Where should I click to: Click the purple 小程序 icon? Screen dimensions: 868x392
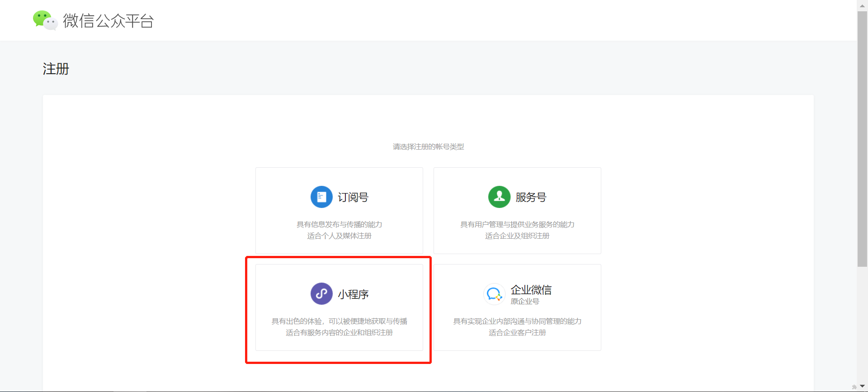pyautogui.click(x=321, y=294)
